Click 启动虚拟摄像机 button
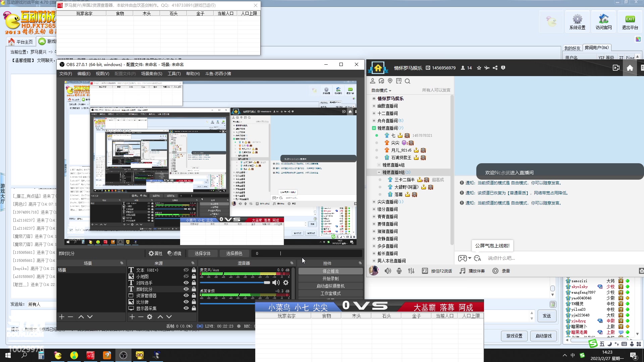The width and height of the screenshot is (644, 362). pos(330,286)
